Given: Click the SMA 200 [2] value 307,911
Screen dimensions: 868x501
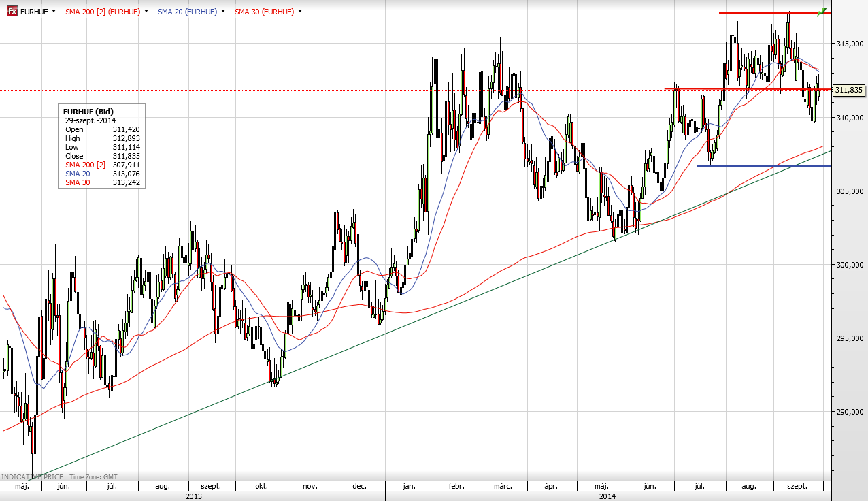Looking at the screenshot, I should coord(126,165).
